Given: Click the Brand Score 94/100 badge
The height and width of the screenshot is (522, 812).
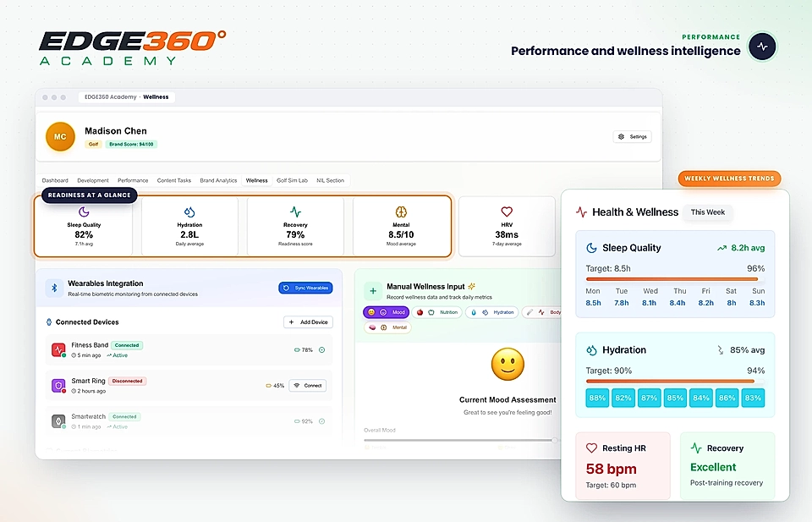Looking at the screenshot, I should coord(131,145).
